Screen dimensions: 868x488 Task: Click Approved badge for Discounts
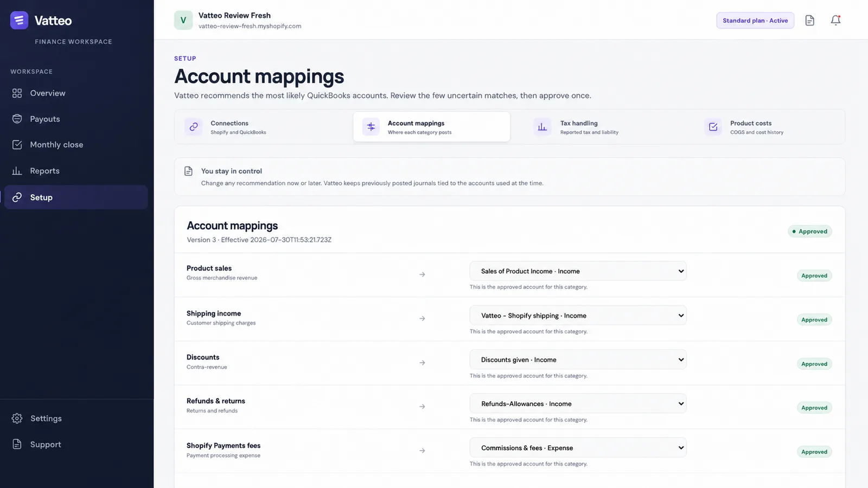(814, 364)
